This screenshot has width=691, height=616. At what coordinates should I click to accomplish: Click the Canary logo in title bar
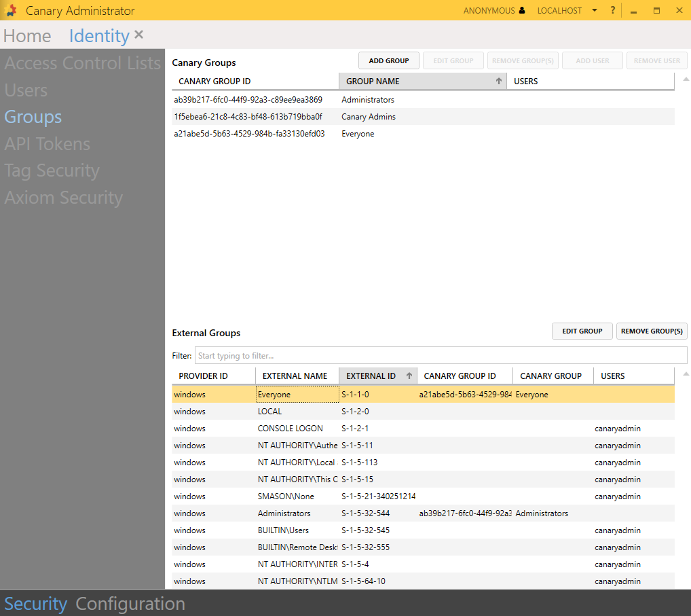coord(12,11)
